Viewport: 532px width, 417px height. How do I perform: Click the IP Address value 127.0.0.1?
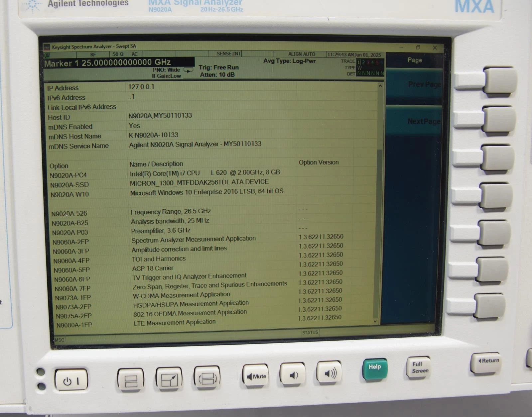(x=141, y=87)
